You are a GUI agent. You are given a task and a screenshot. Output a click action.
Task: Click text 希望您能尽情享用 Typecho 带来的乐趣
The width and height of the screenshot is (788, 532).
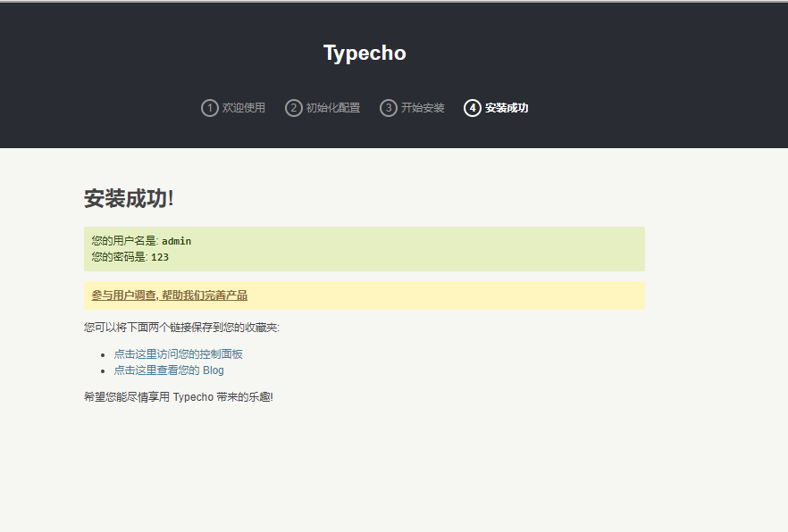click(x=179, y=397)
